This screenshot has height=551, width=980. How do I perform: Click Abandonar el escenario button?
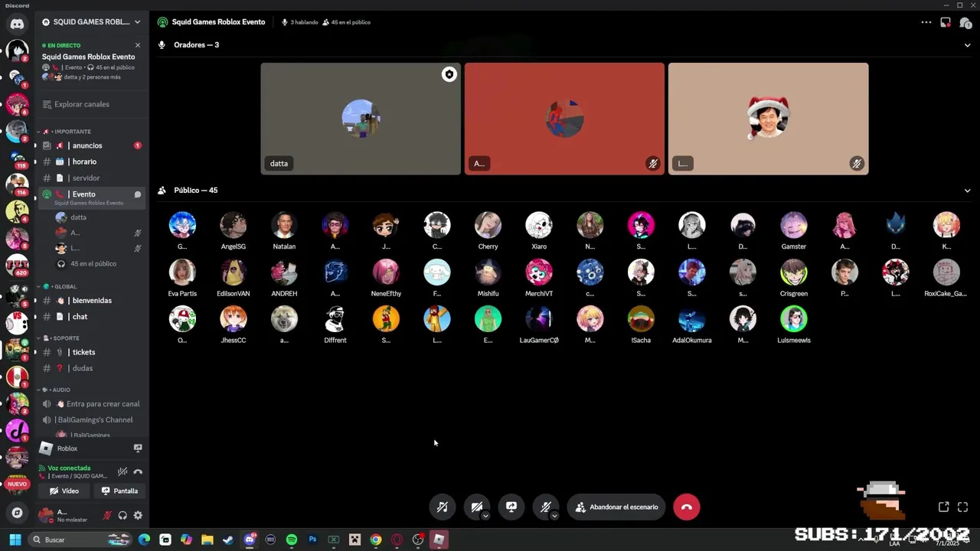616,507
